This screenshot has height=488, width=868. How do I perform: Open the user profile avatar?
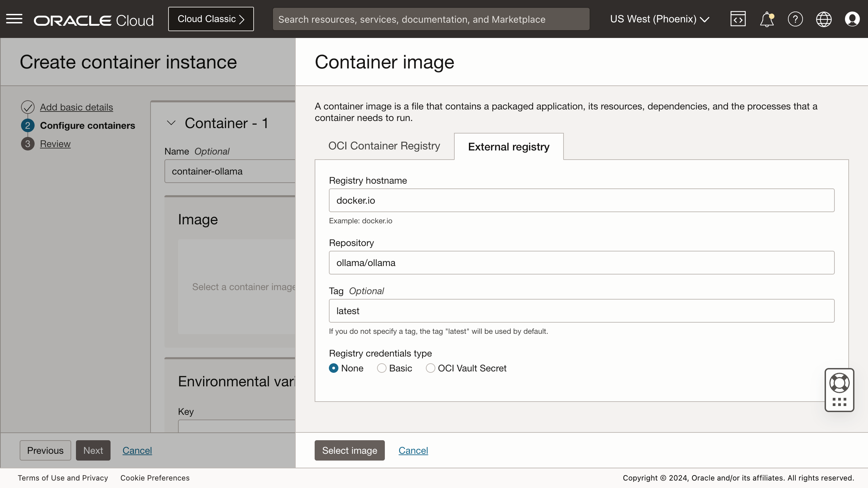tap(852, 19)
